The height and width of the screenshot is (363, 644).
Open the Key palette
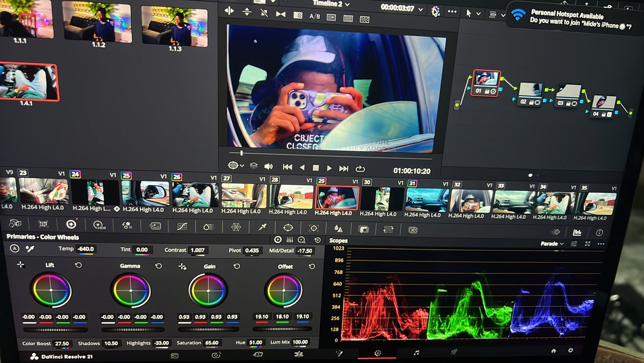[x=363, y=229]
